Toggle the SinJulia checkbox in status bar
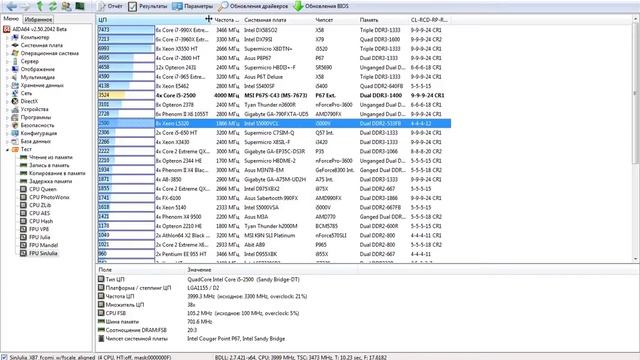This screenshot has height=360, width=640. pos(4,357)
